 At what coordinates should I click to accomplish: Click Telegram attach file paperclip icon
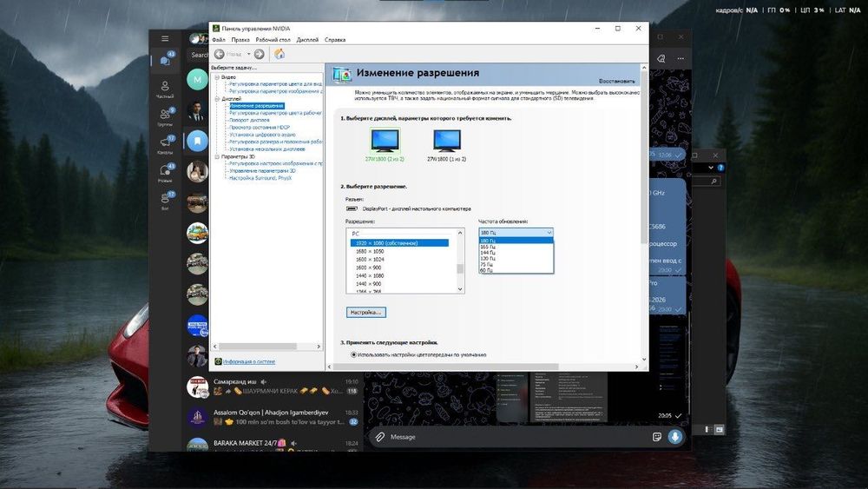[x=380, y=437]
